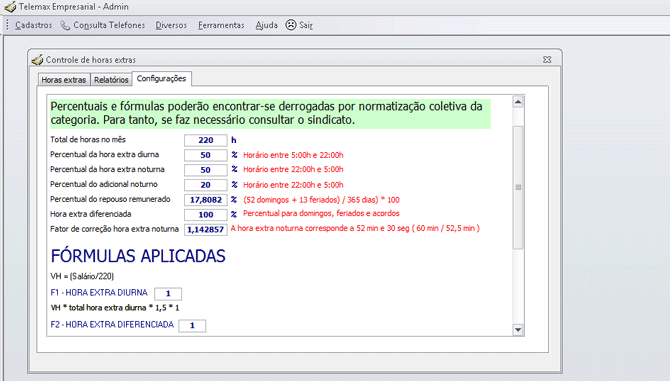Click the text 'VH = (Salário/220)'

tap(82, 276)
